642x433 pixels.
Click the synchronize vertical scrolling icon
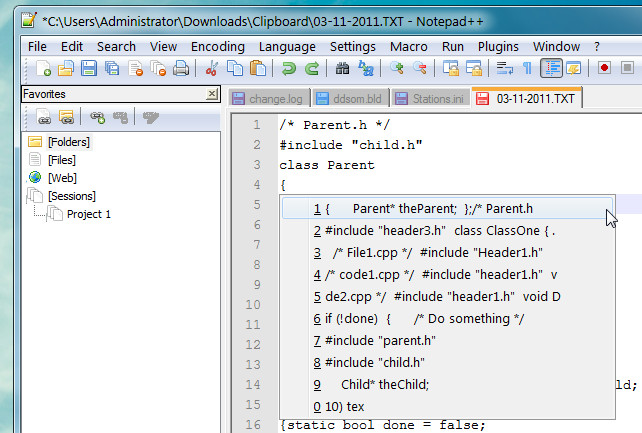pyautogui.click(x=451, y=68)
